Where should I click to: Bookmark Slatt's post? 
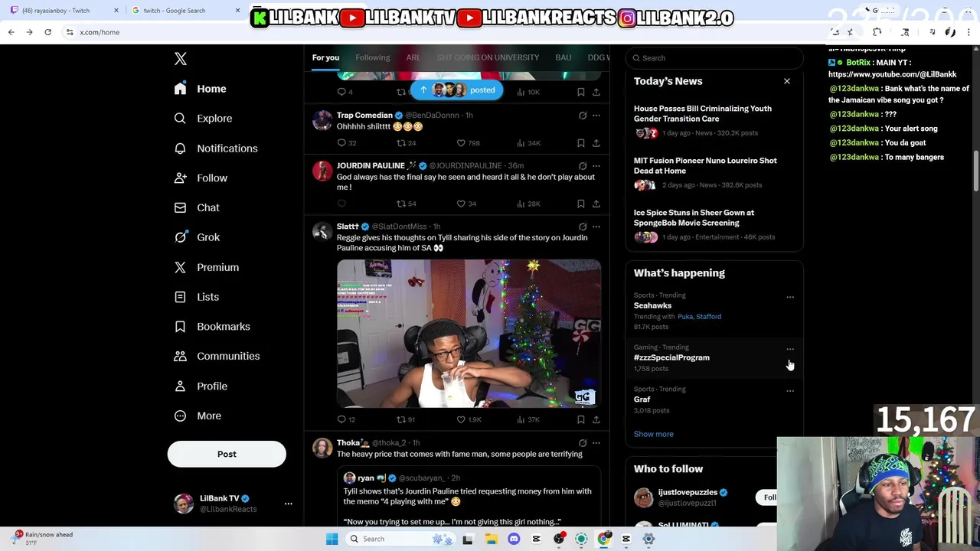[x=581, y=419]
